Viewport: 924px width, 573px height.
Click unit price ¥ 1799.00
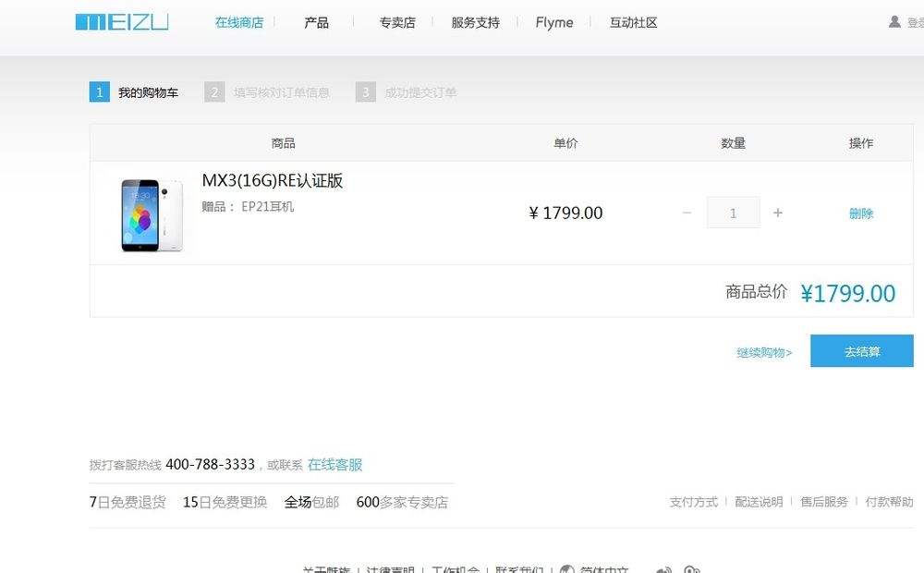[565, 213]
